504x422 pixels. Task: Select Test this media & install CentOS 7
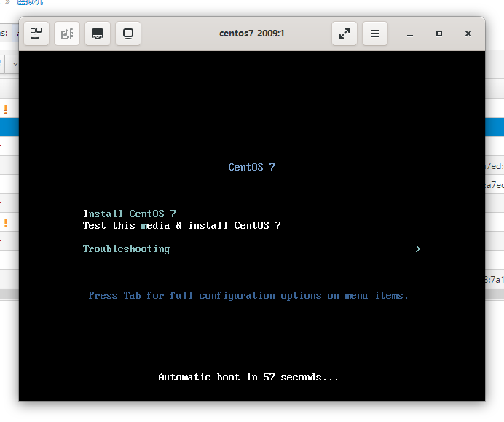point(182,225)
